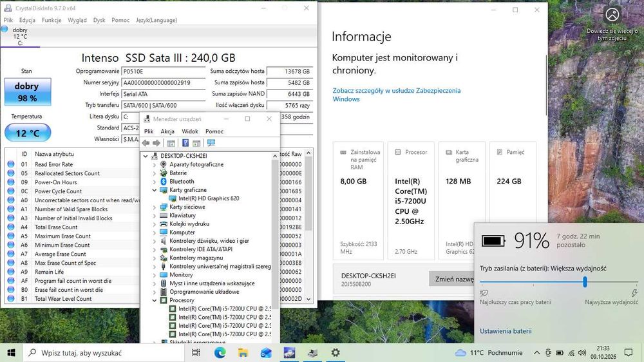Screen dimensions: 644x362
Task: Open the Język(Language) menu in CrystalDiskInfo
Action: coord(156,20)
